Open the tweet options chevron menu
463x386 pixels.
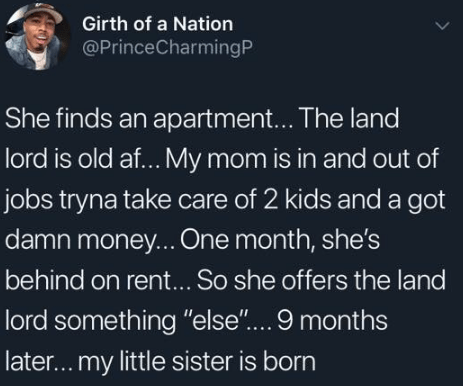(x=443, y=26)
